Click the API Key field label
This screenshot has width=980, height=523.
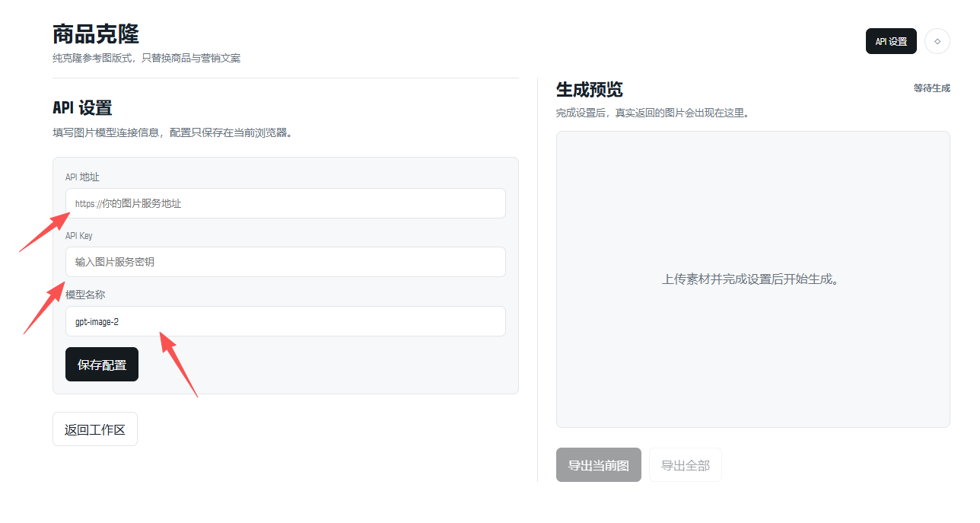pos(79,236)
